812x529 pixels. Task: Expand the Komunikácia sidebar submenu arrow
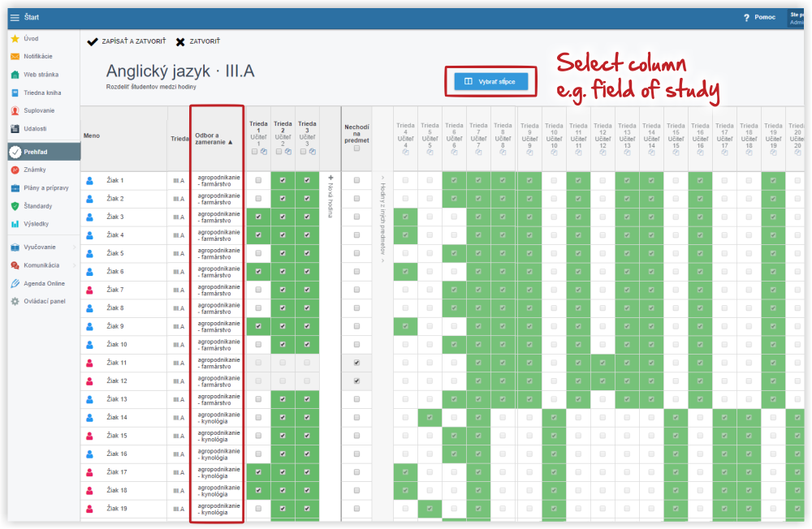74,265
